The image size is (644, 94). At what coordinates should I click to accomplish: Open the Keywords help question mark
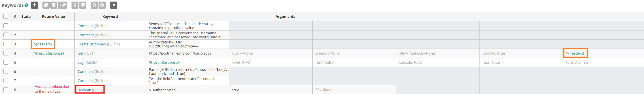point(26,5)
